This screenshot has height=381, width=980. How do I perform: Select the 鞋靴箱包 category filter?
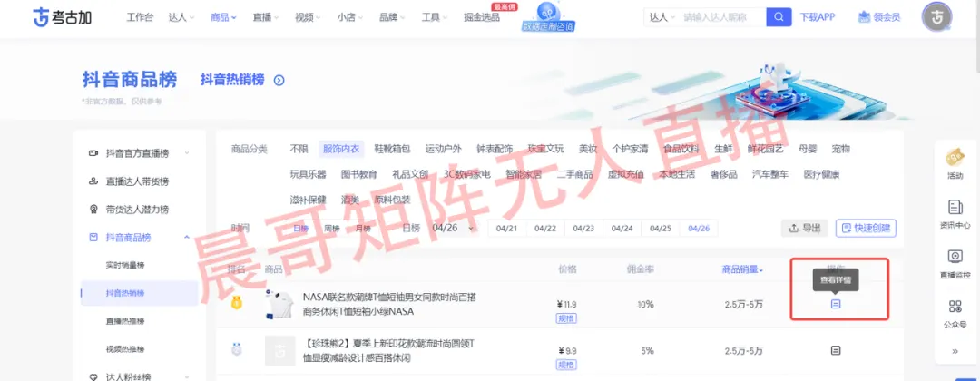pyautogui.click(x=392, y=149)
